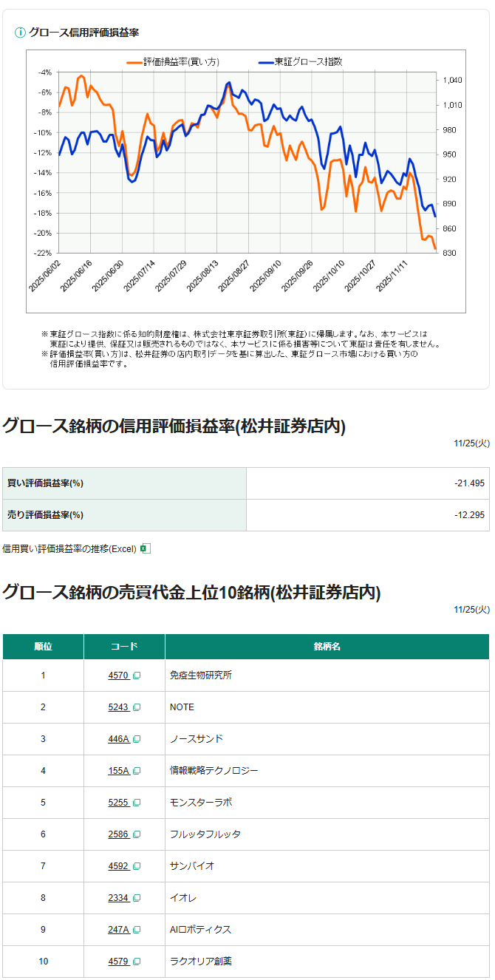Click the コード column header
495x980 pixels.
[x=124, y=647]
